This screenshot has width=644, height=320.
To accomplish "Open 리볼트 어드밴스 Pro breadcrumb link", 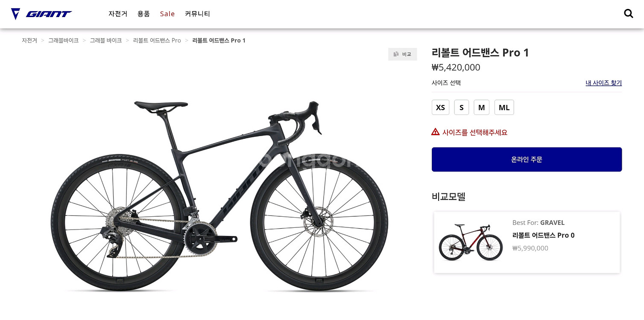I will (157, 41).
